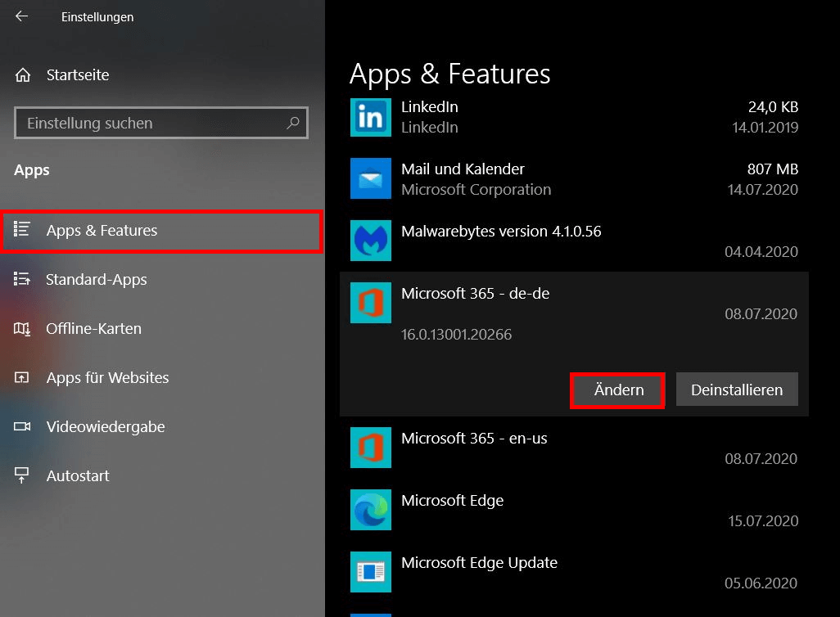Click the Microsoft Edge Update icon
840x617 pixels.
pos(371,572)
